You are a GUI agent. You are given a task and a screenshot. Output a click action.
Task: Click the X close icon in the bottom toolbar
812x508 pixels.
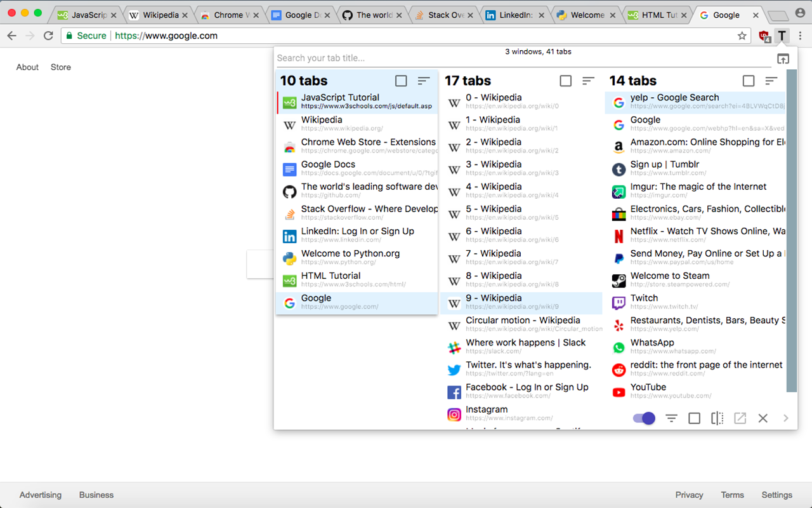(x=763, y=418)
